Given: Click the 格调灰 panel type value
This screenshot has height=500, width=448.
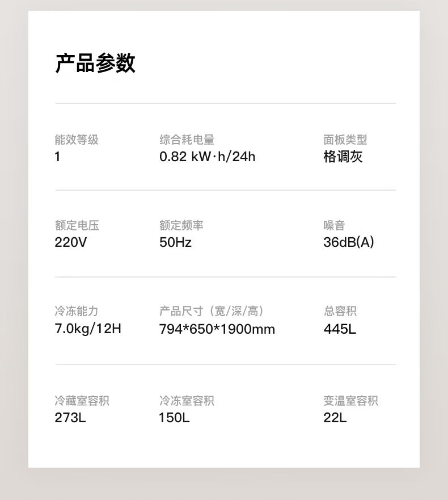Looking at the screenshot, I should (x=343, y=157).
